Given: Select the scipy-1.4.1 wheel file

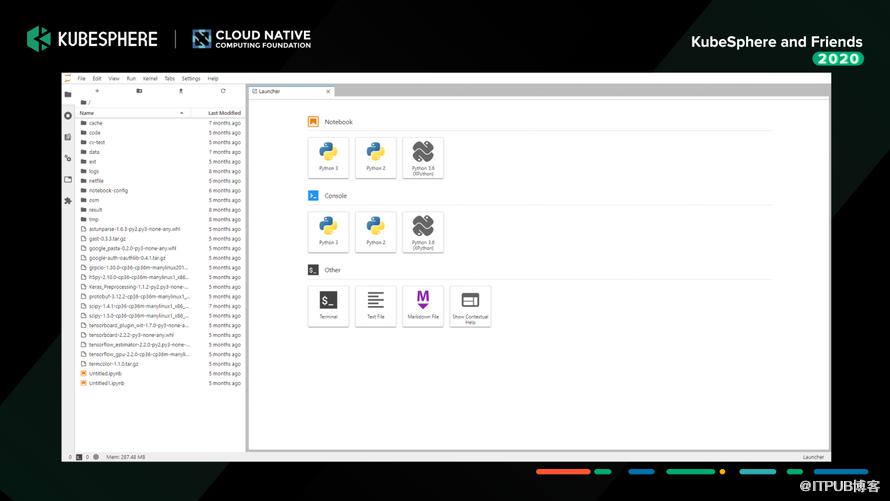Looking at the screenshot, I should coord(161,306).
